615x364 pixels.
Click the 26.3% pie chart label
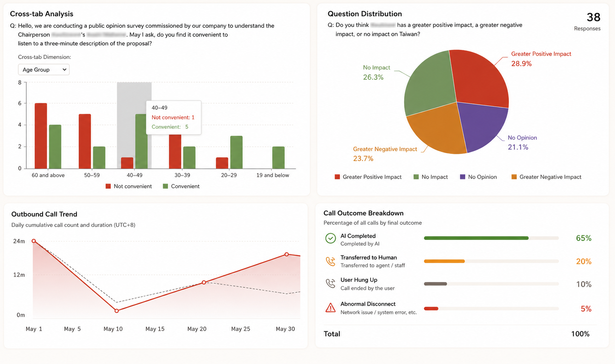pyautogui.click(x=373, y=77)
